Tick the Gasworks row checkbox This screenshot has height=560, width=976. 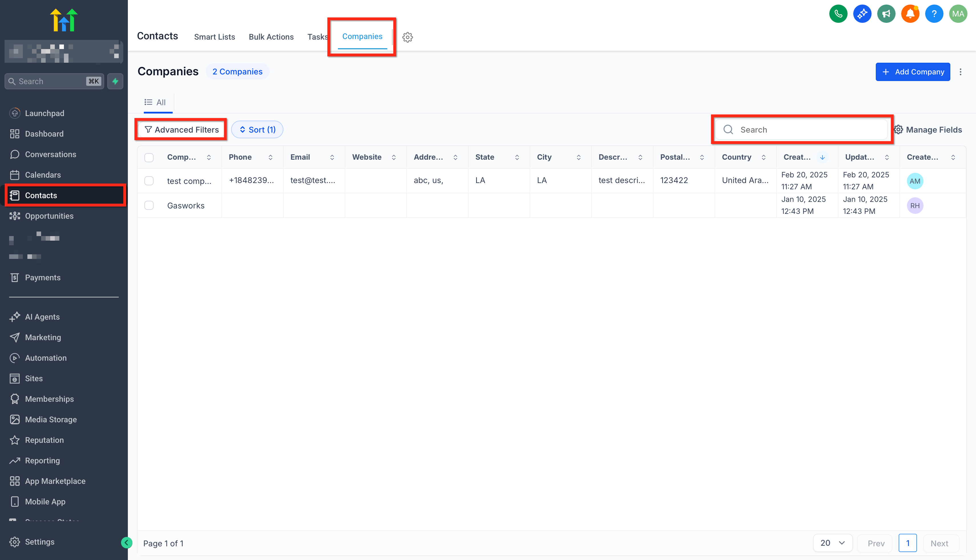point(149,205)
